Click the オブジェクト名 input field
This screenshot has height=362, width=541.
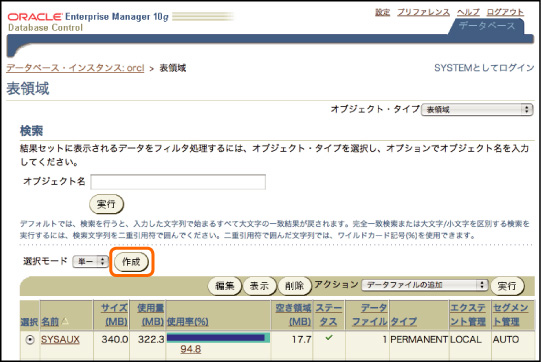coord(178,182)
